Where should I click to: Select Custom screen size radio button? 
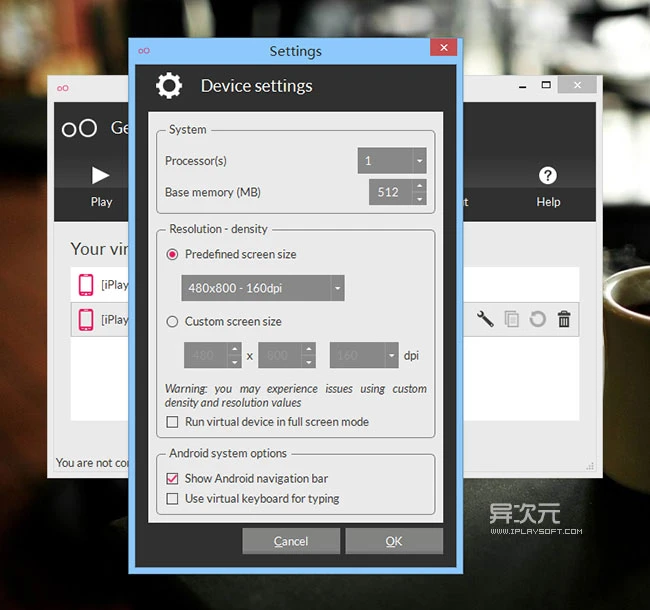[x=173, y=322]
